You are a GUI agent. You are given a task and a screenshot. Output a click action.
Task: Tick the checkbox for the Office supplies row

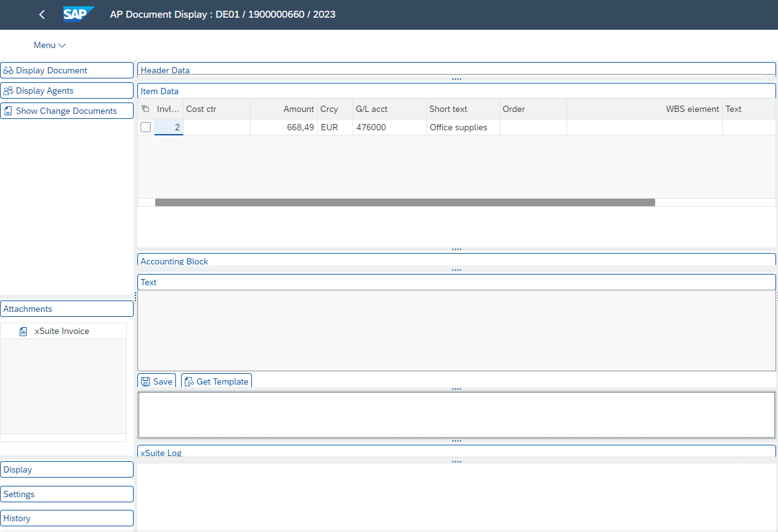tap(146, 127)
